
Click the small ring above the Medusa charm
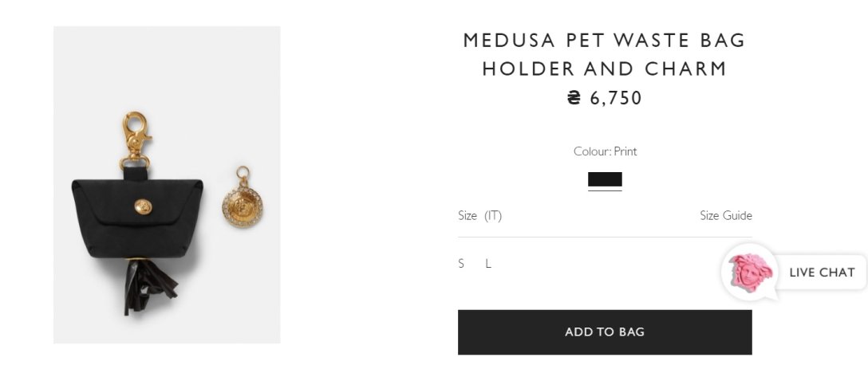click(x=242, y=172)
